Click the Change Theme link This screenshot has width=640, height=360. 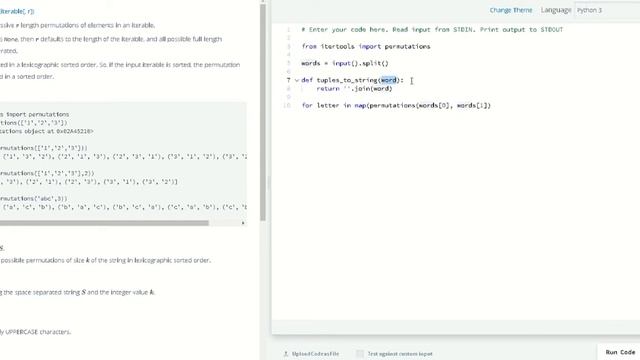click(x=511, y=10)
